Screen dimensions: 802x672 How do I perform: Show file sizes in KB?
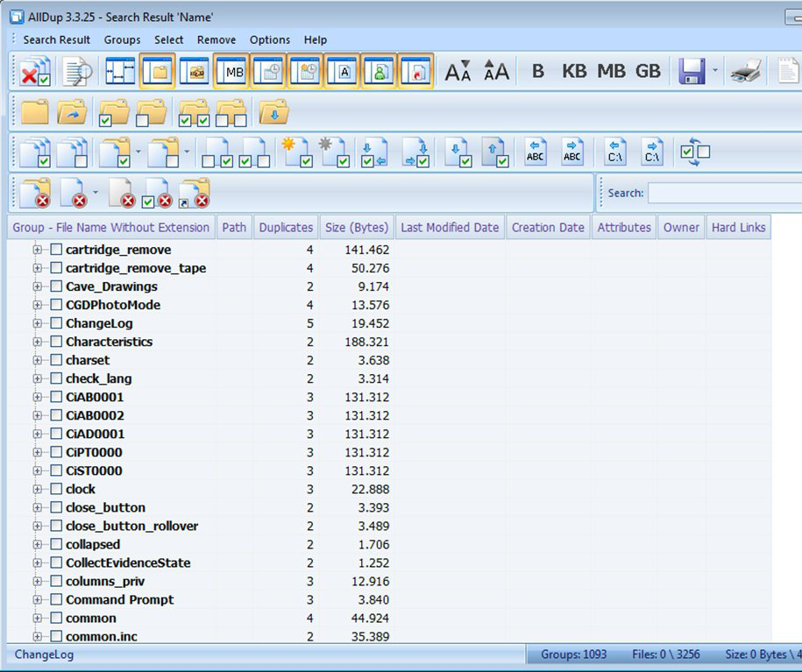(574, 71)
